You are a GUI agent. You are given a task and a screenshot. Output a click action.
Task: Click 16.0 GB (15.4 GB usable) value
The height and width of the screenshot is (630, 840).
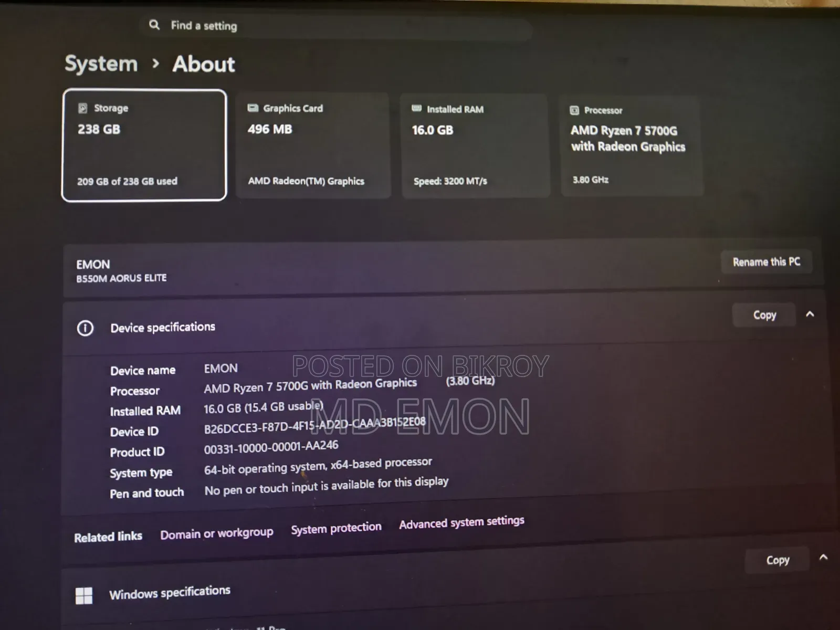pos(263,407)
